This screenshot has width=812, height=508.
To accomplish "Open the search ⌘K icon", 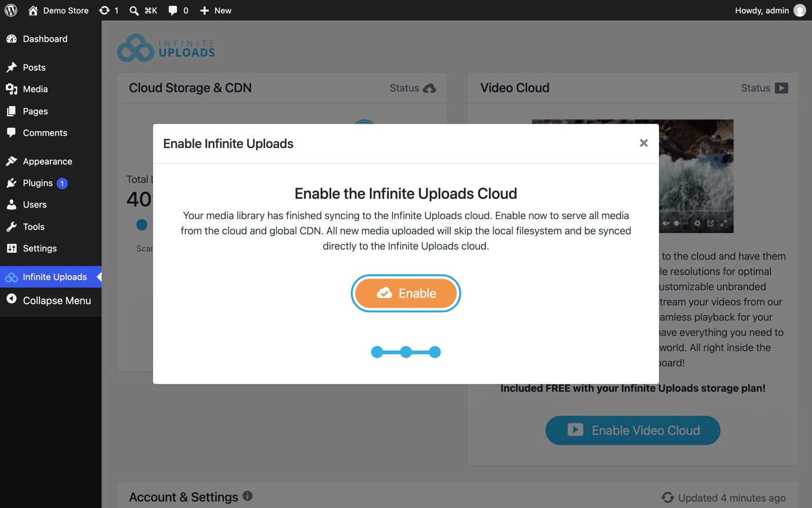I will pyautogui.click(x=143, y=10).
